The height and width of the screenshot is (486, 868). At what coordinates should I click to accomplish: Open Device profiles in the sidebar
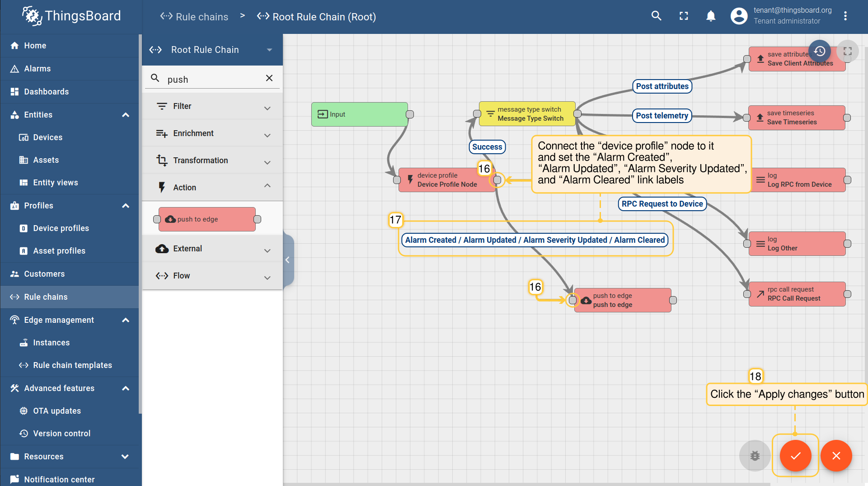coord(61,228)
